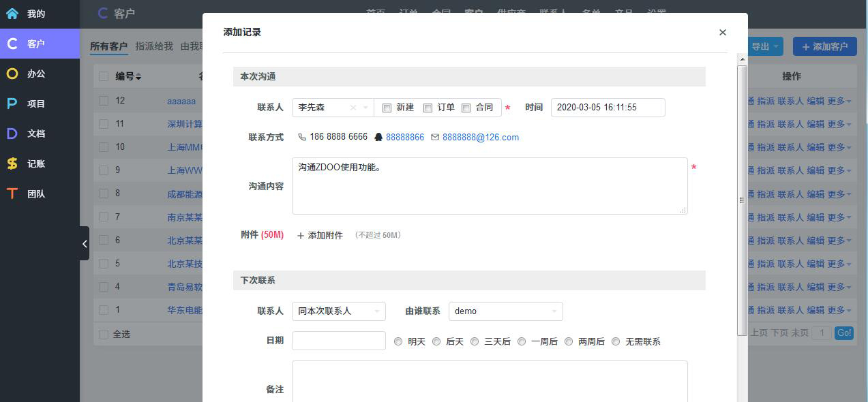Tick the 新建 checkbox
This screenshot has height=402, width=868.
click(x=387, y=108)
